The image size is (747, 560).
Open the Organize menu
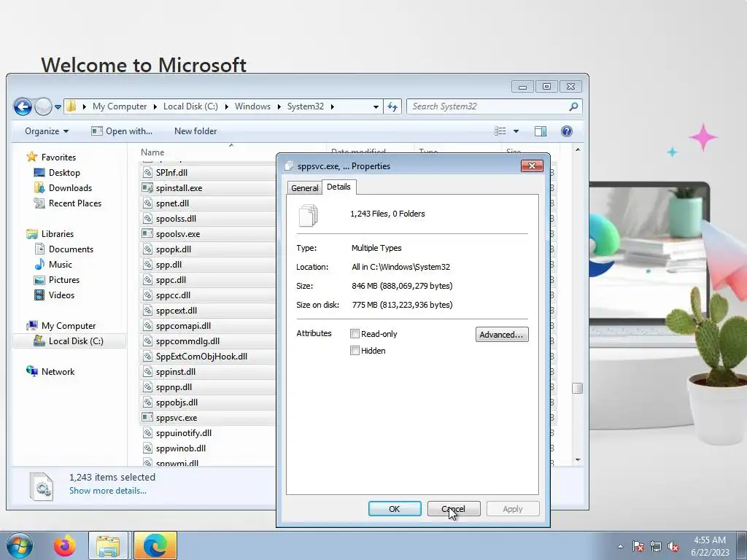(46, 131)
